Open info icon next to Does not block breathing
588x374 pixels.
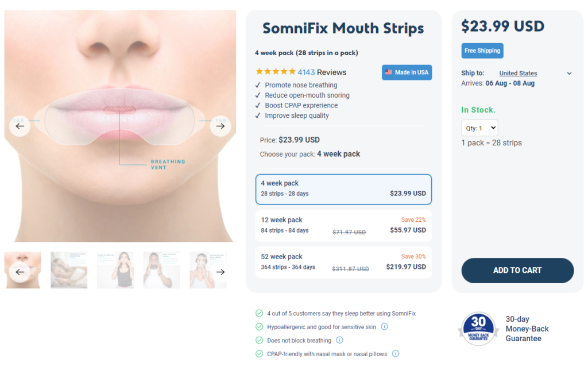(x=339, y=340)
